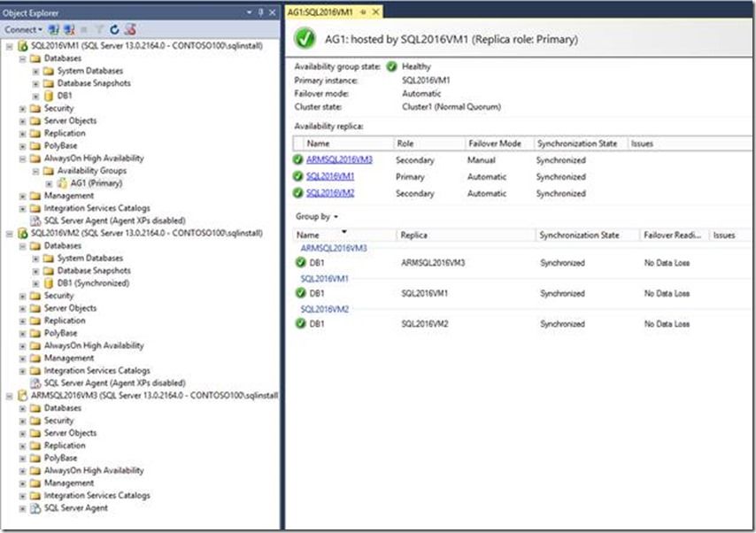
Task: Click the Availability Groups folder icon
Action: tap(49, 171)
